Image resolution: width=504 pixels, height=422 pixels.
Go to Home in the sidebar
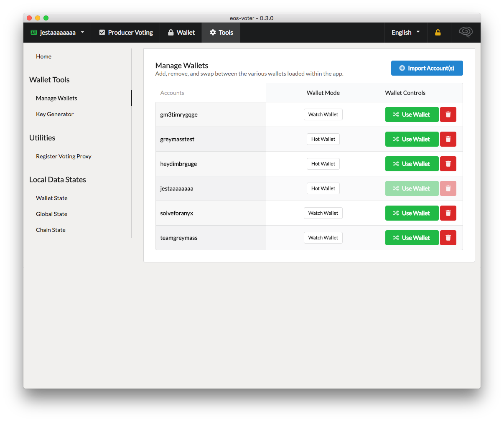pyautogui.click(x=43, y=56)
